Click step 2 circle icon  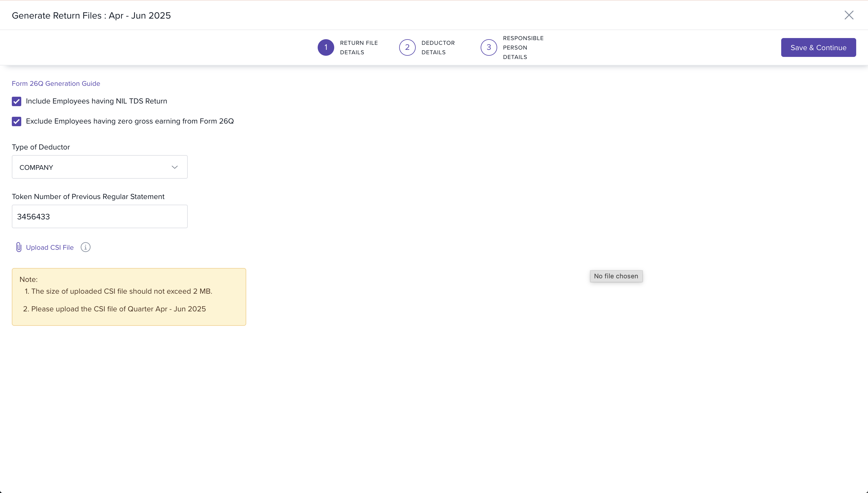click(x=407, y=47)
